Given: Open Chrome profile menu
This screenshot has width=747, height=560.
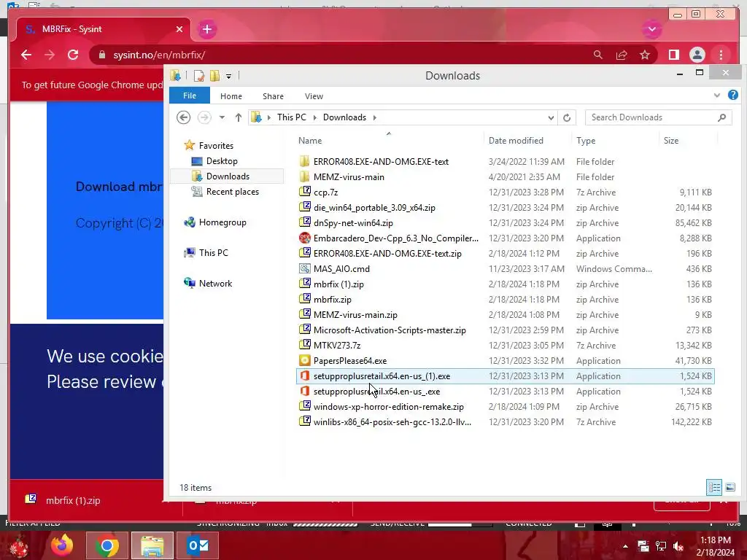Looking at the screenshot, I should pos(697,55).
